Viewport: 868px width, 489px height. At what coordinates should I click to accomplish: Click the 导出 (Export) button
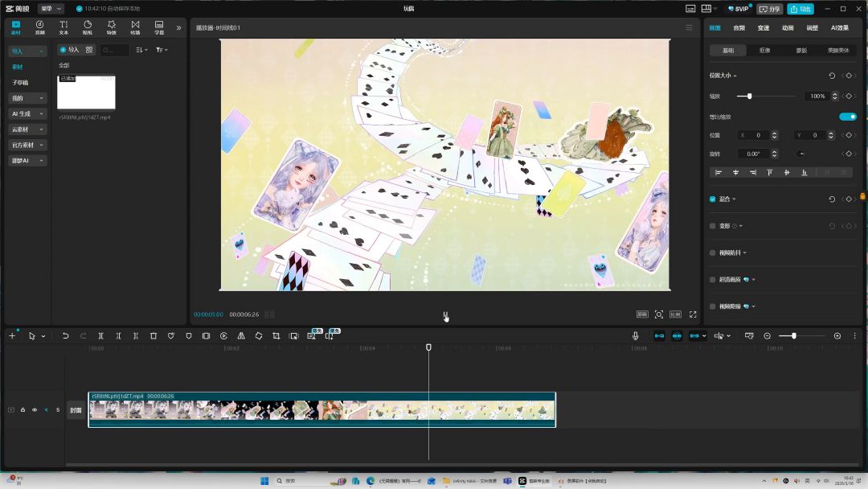click(x=800, y=9)
